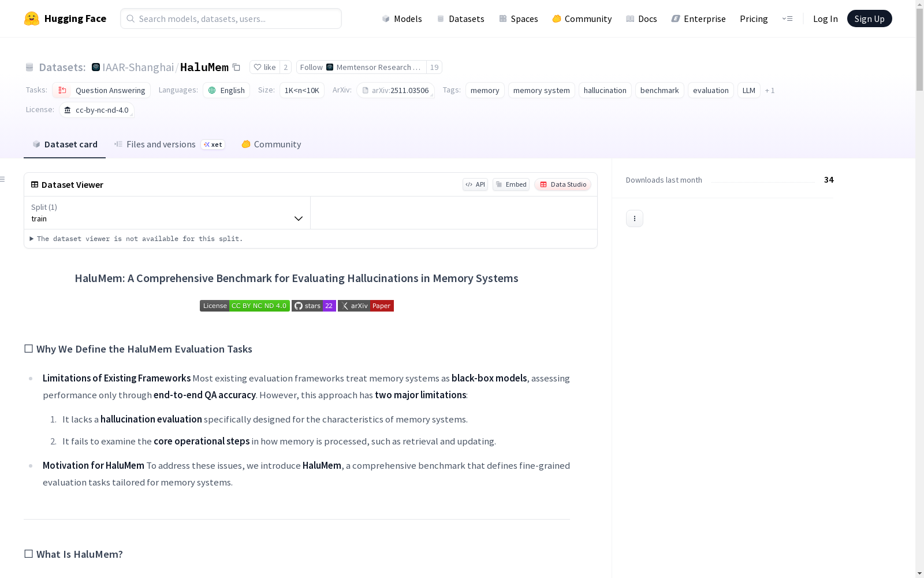Focus the search models, datasets, users field

tap(231, 18)
